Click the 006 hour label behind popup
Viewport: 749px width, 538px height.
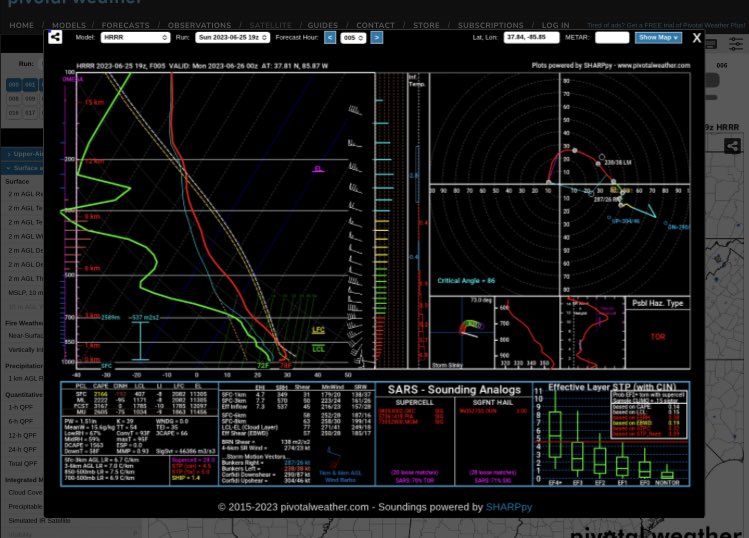point(722,65)
